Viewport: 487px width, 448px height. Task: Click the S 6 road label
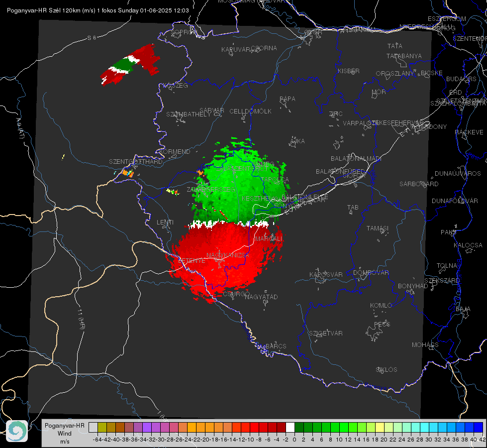[x=92, y=38]
